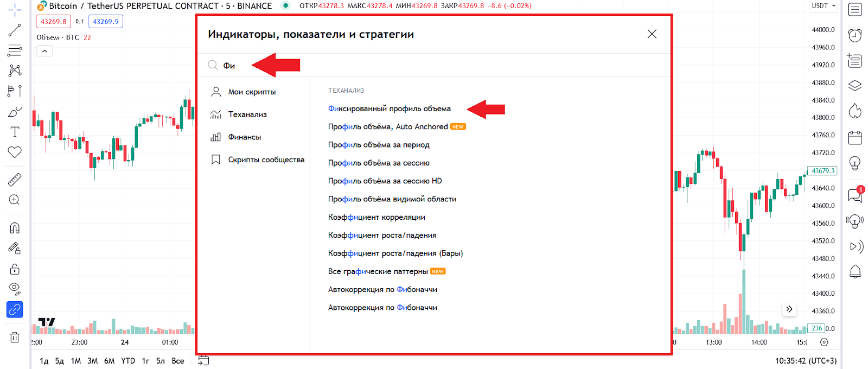
Task: Select the ruler measure tool
Action: coord(15,179)
